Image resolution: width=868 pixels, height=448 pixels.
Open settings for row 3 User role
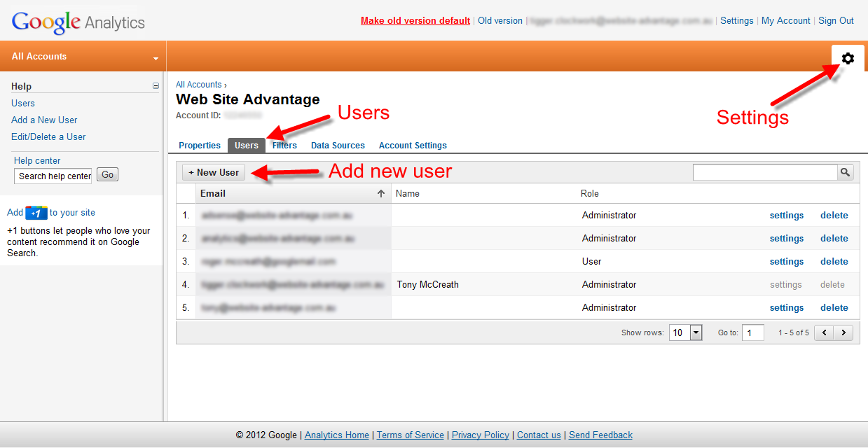coord(787,262)
